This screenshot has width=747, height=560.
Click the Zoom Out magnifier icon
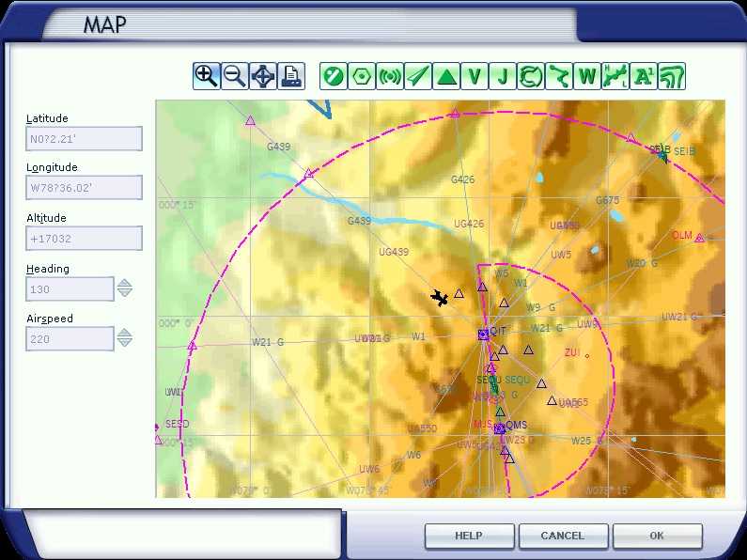[234, 76]
